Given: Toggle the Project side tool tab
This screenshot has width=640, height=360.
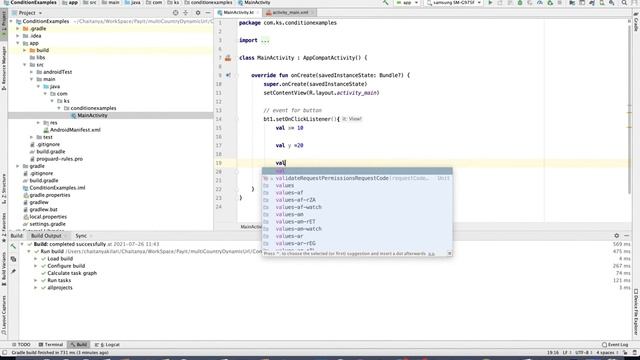Looking at the screenshot, I should click(x=4, y=23).
